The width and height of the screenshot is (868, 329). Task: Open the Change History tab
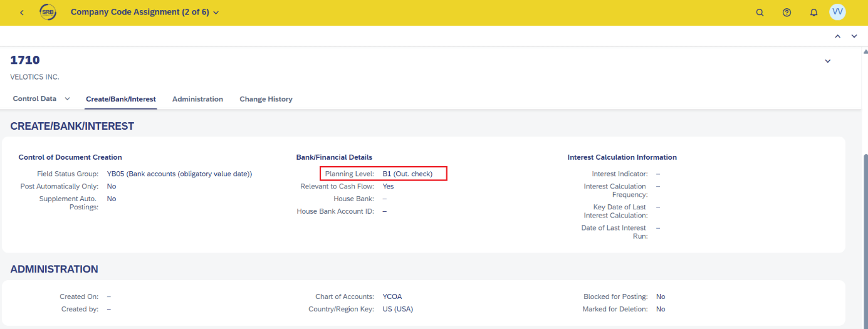coord(266,99)
